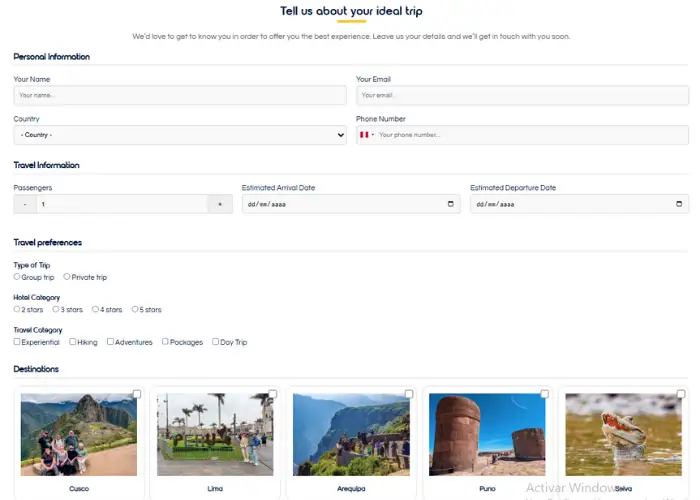
Task: Click the Your Name input field
Action: coord(180,96)
